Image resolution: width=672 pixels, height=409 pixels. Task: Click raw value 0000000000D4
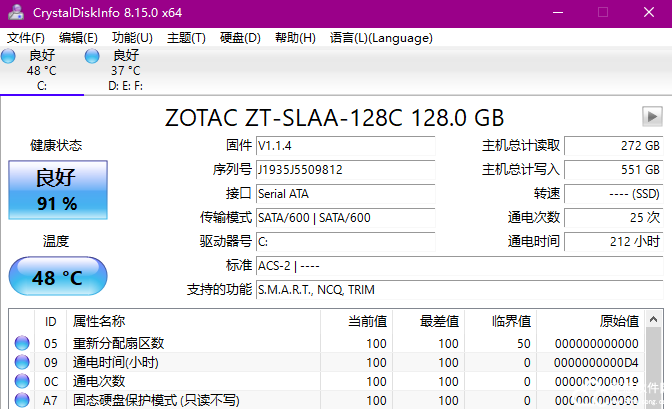coord(596,363)
